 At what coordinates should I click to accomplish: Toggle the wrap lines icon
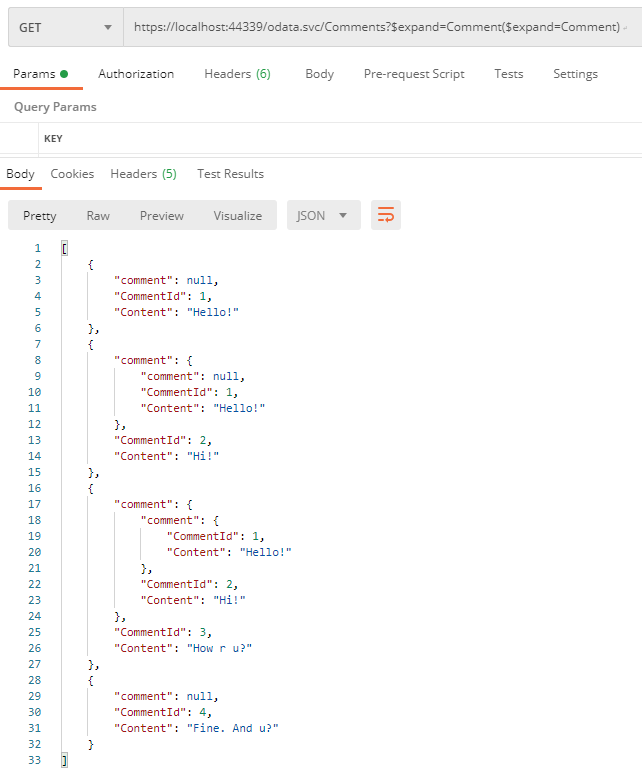386,215
